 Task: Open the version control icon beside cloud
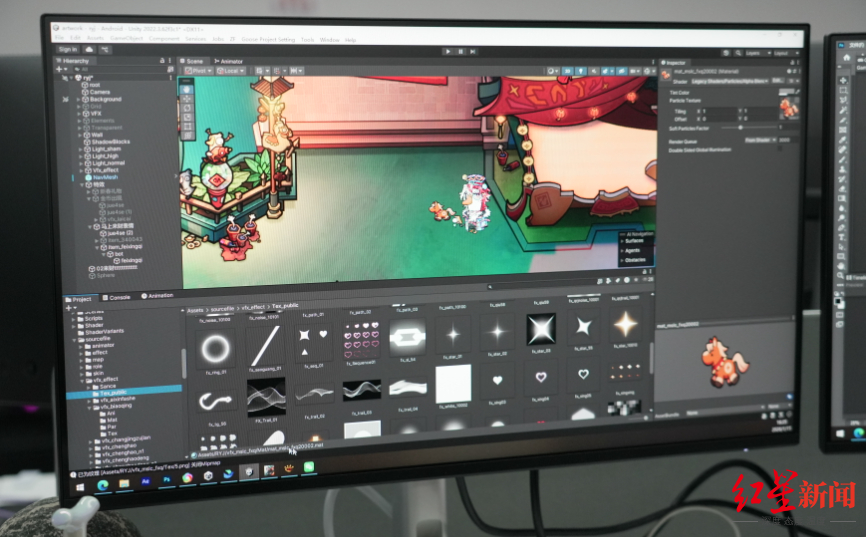(x=104, y=50)
